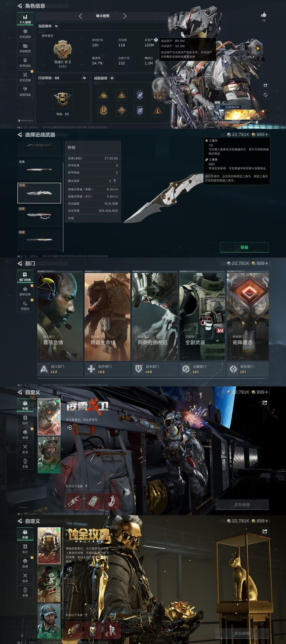Select the 社交定制 tab

point(25,77)
